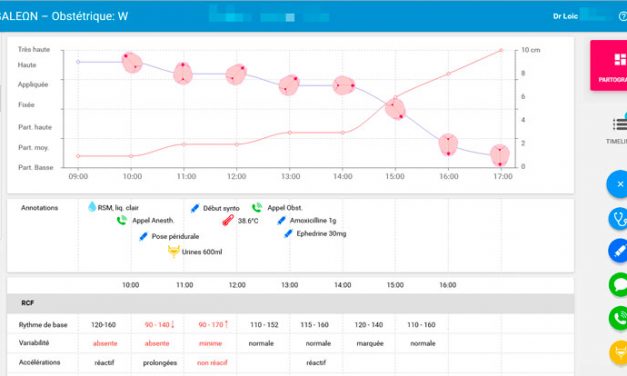Select the 90 - 140 Rythme de base cell
Image resolution: width=627 pixels, height=376 pixels.
(x=159, y=324)
